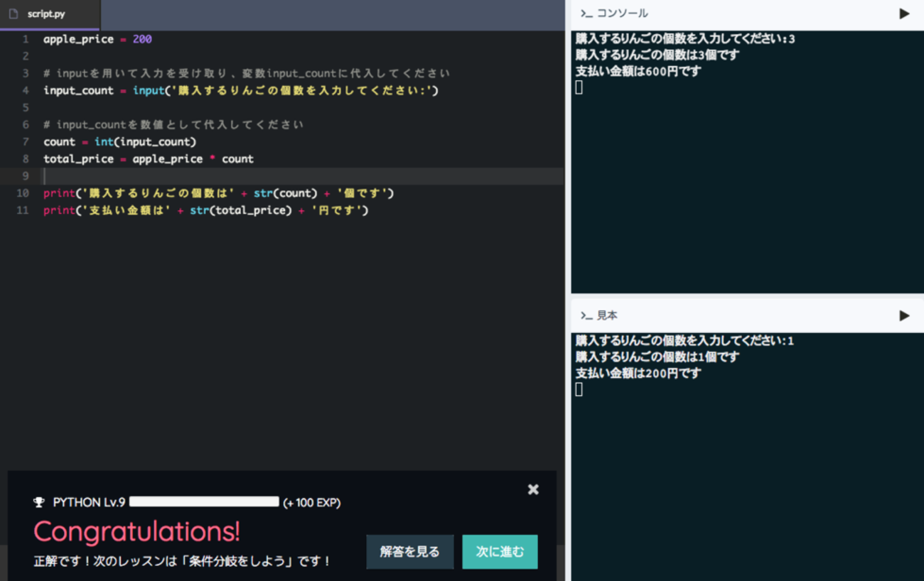Focus the コンソール output cursor
924x581 pixels.
[x=579, y=87]
